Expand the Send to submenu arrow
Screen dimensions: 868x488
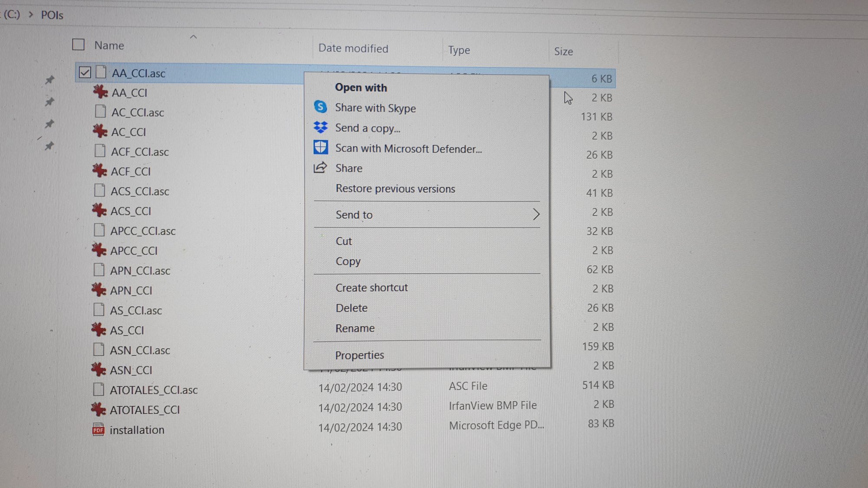click(536, 214)
